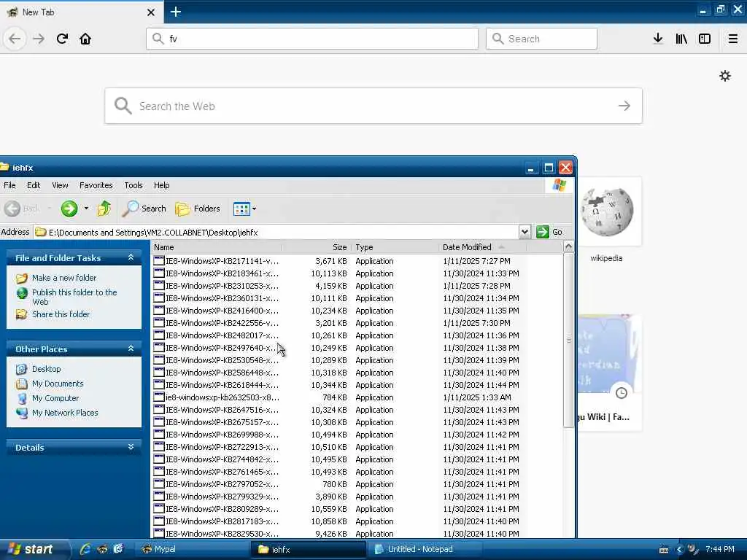Click Publish this folder to the Web

[74, 297]
